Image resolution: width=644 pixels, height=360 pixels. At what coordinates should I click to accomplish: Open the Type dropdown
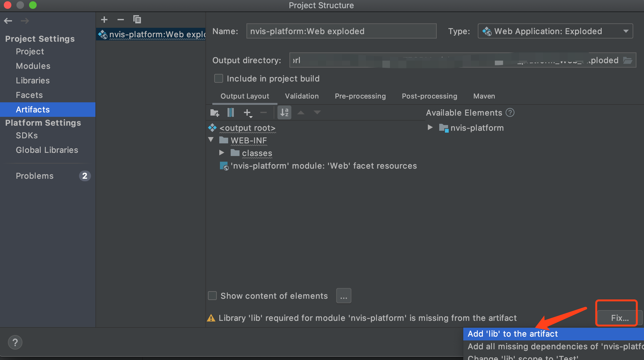click(x=555, y=31)
